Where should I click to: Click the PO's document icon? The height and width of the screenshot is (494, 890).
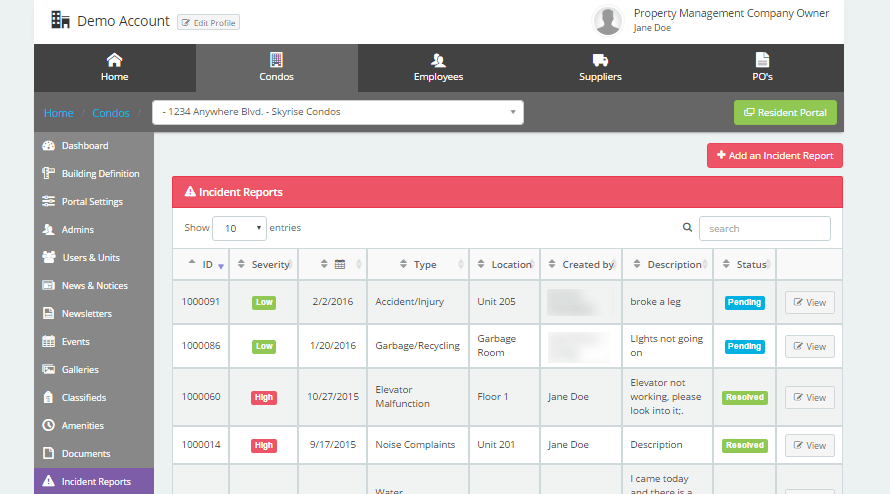(762, 60)
